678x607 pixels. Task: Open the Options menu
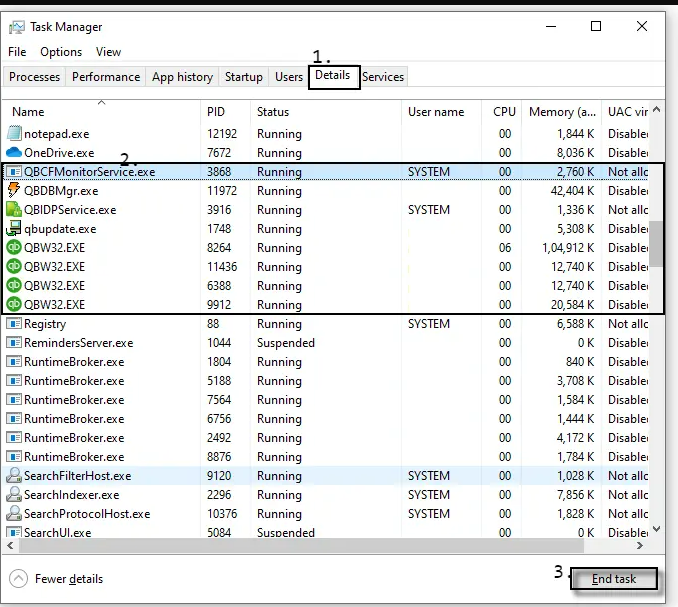61,52
